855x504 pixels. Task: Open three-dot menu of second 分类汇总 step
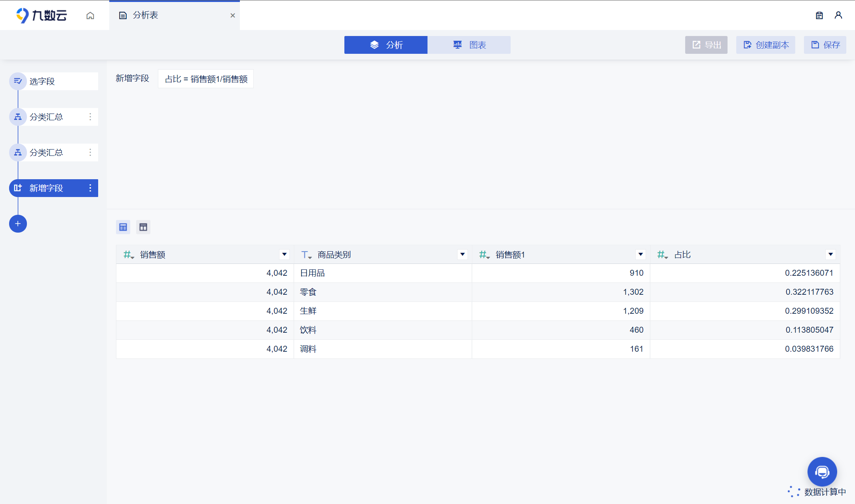(x=90, y=153)
